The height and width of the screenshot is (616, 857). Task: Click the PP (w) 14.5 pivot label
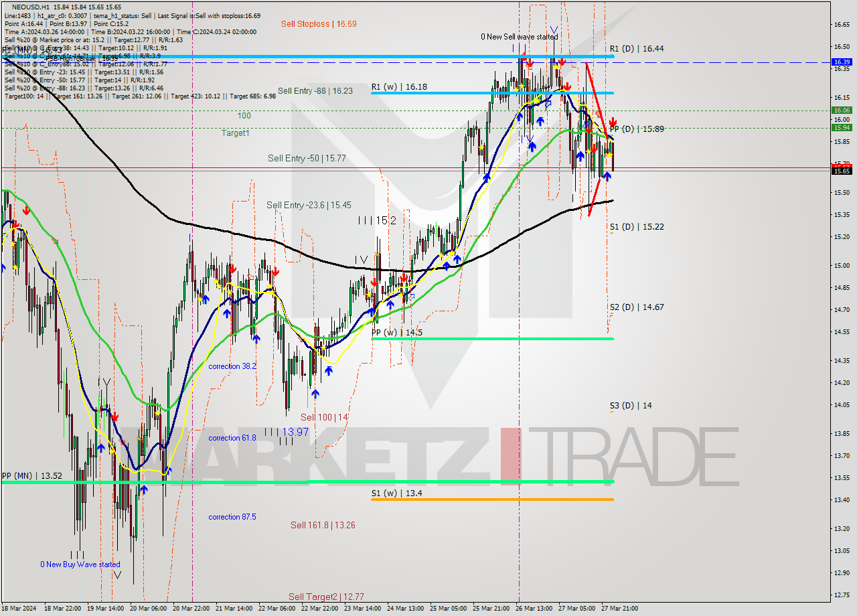point(397,333)
